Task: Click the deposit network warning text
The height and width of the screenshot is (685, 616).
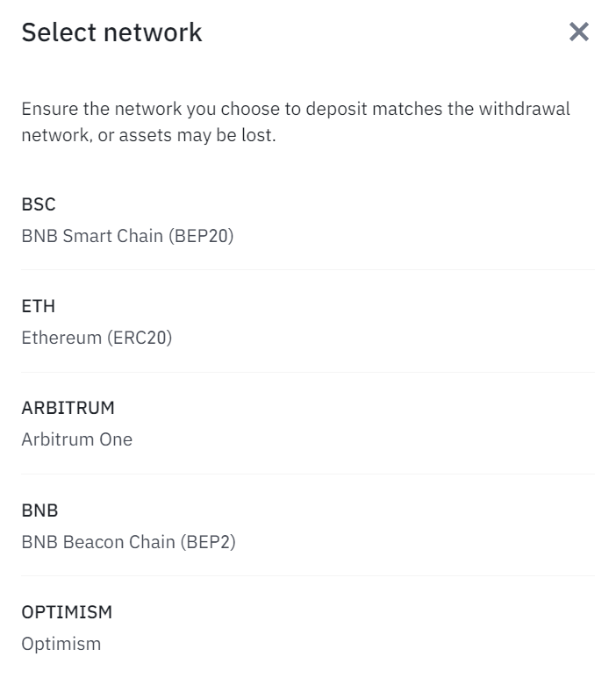Action: [x=295, y=123]
